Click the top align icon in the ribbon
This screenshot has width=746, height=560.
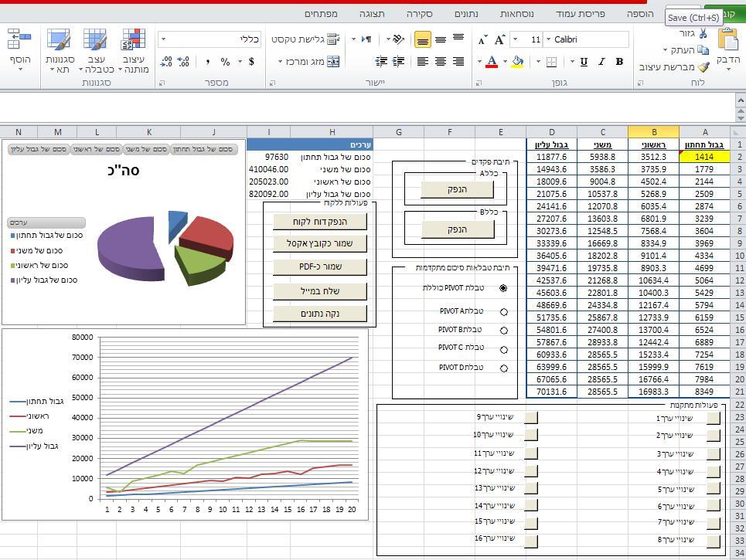point(458,38)
